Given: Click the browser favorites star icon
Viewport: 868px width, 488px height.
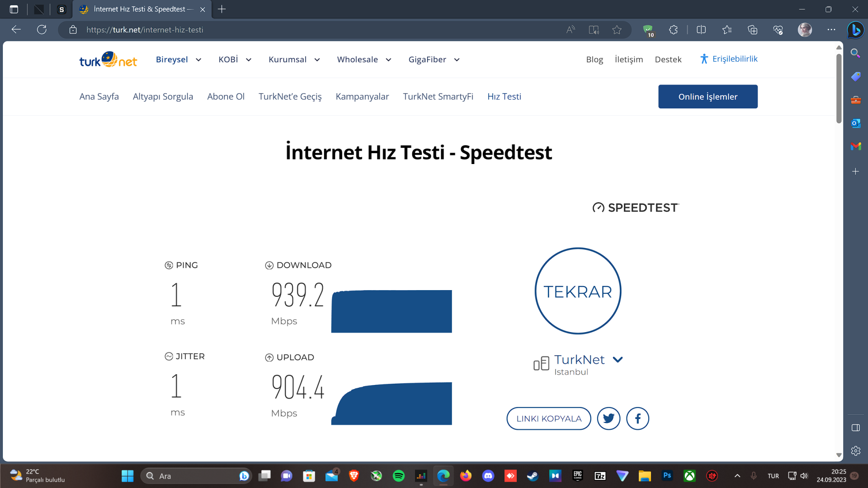Looking at the screenshot, I should pos(617,30).
